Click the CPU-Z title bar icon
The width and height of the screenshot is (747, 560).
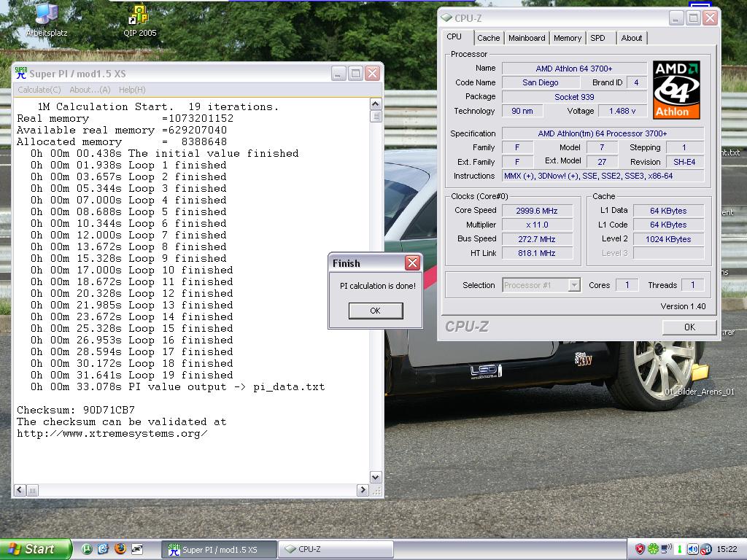[446, 18]
